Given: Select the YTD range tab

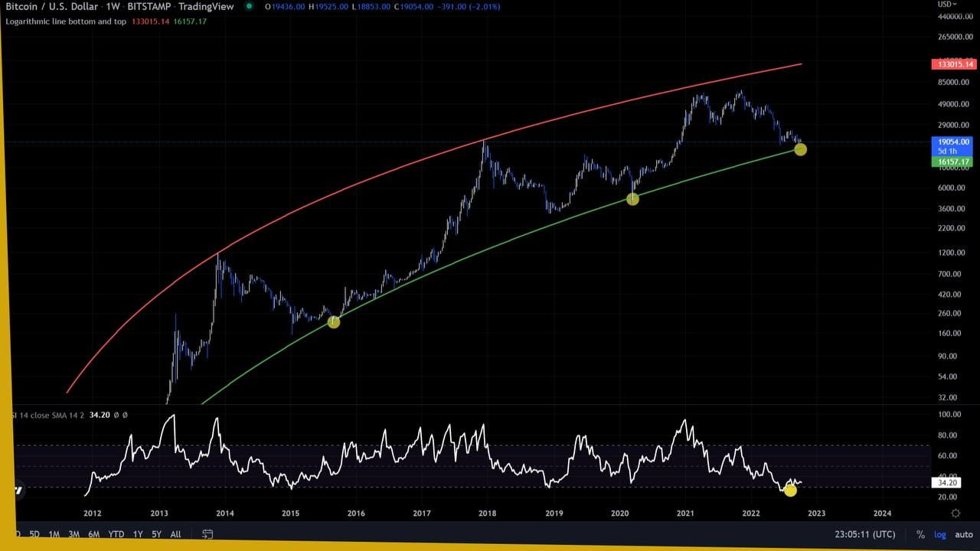Looking at the screenshot, I should pyautogui.click(x=115, y=534).
